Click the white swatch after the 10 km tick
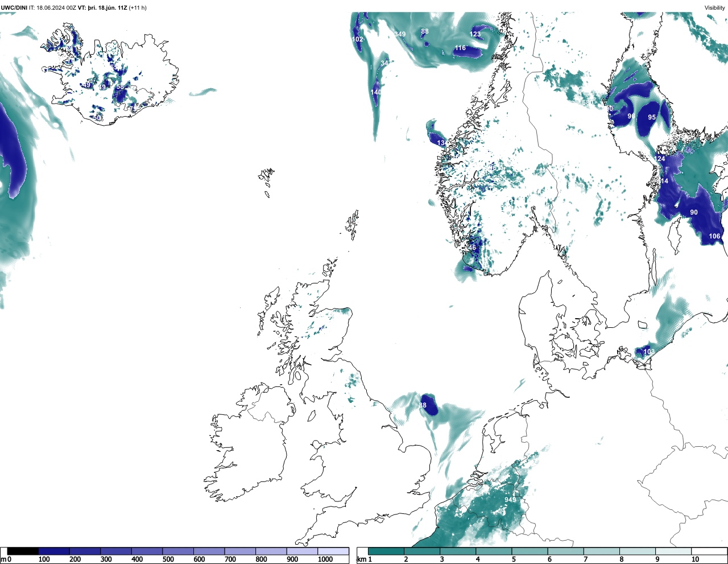 (x=709, y=551)
